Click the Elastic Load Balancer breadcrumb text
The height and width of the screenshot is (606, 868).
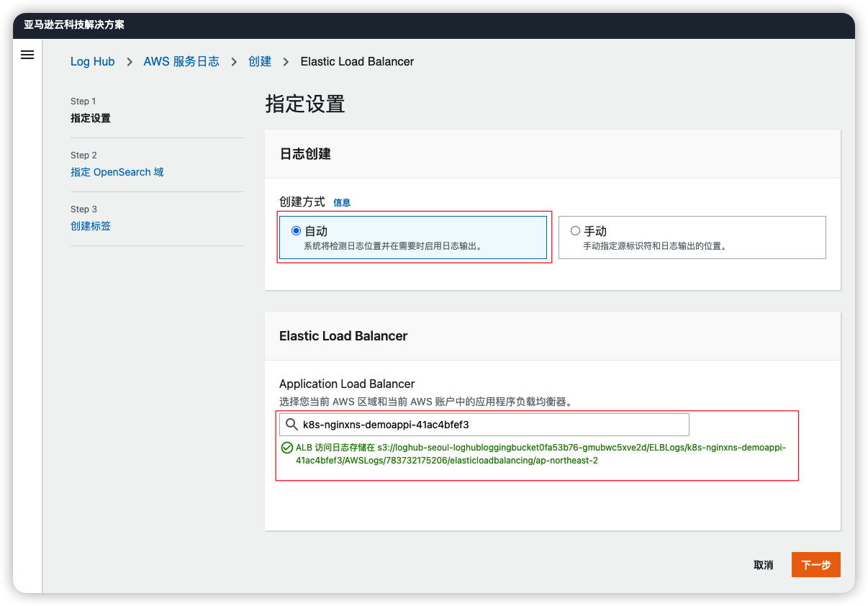click(357, 62)
